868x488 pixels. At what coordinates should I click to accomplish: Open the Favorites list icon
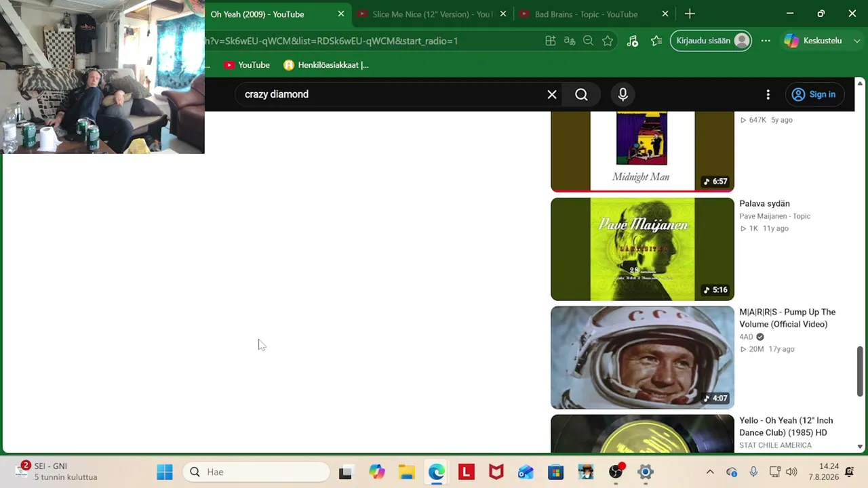tap(656, 41)
